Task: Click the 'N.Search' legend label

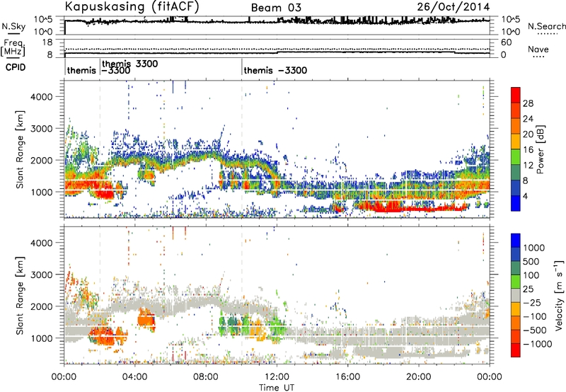Action: tap(546, 26)
